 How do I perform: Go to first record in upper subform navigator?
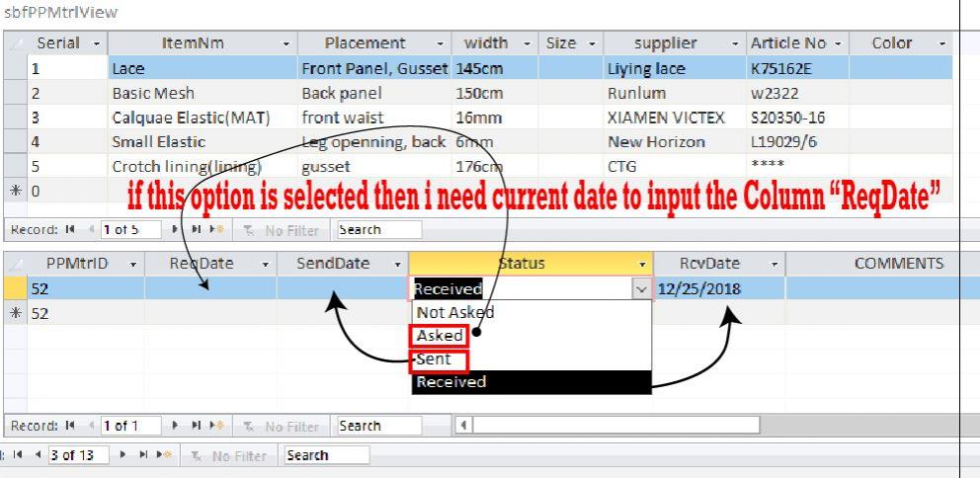click(x=70, y=229)
